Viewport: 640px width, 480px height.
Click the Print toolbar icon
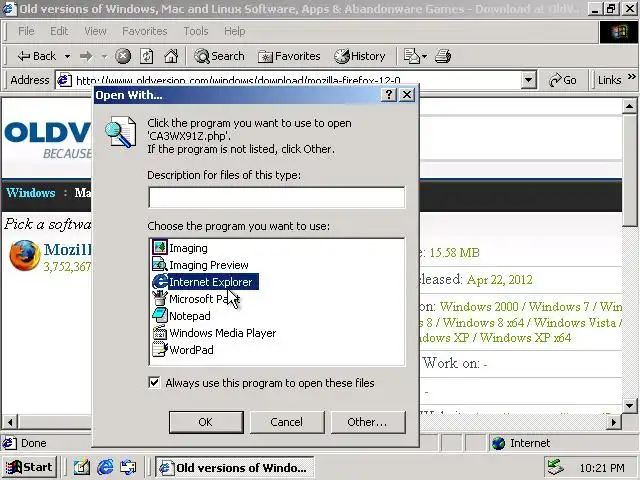click(x=443, y=56)
